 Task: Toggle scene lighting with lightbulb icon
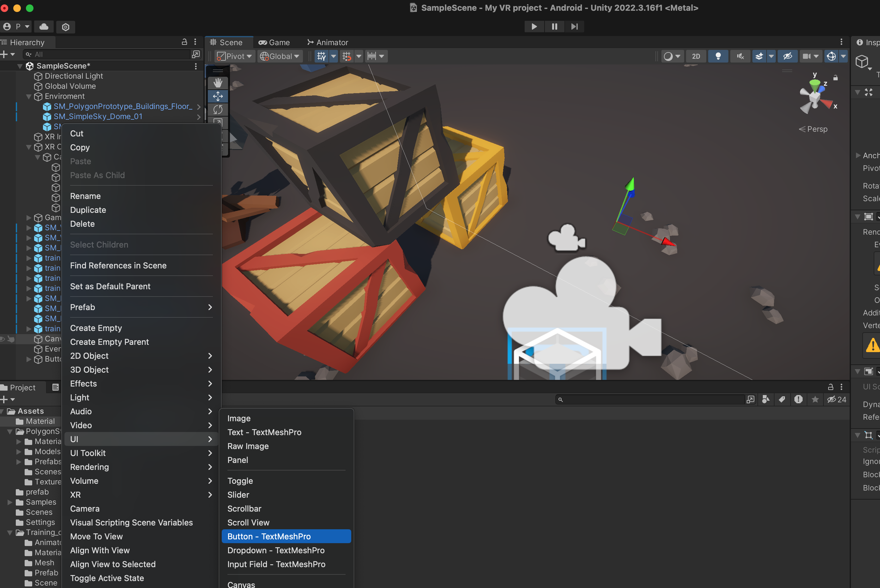coord(718,56)
